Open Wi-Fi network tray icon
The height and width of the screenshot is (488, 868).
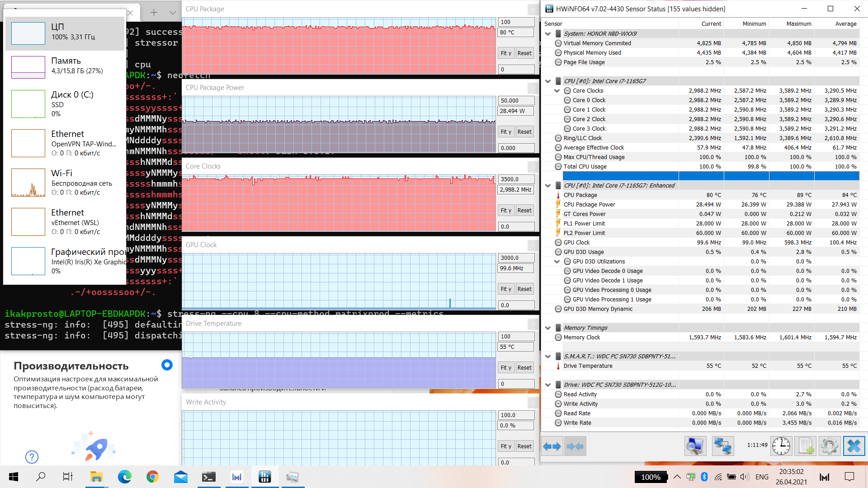[718, 477]
